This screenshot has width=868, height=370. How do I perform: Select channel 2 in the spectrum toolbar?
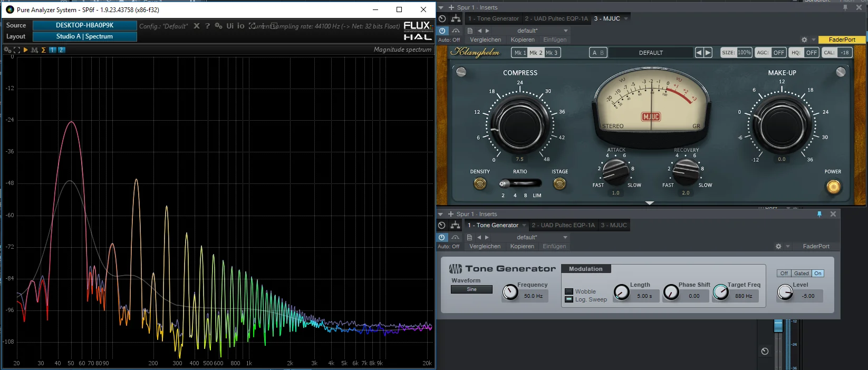[x=61, y=50]
